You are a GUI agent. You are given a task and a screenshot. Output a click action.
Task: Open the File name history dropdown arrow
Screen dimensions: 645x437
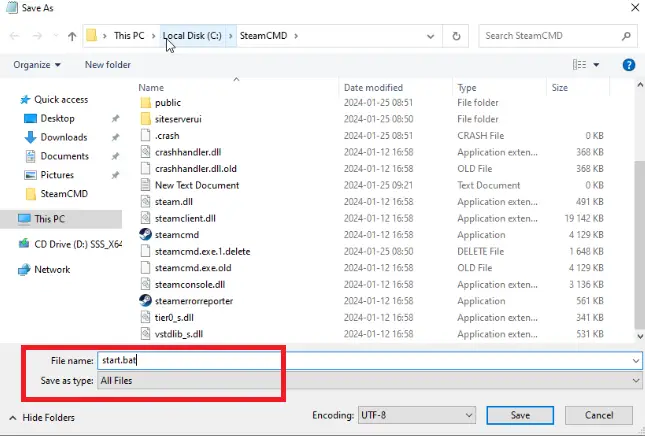point(636,361)
